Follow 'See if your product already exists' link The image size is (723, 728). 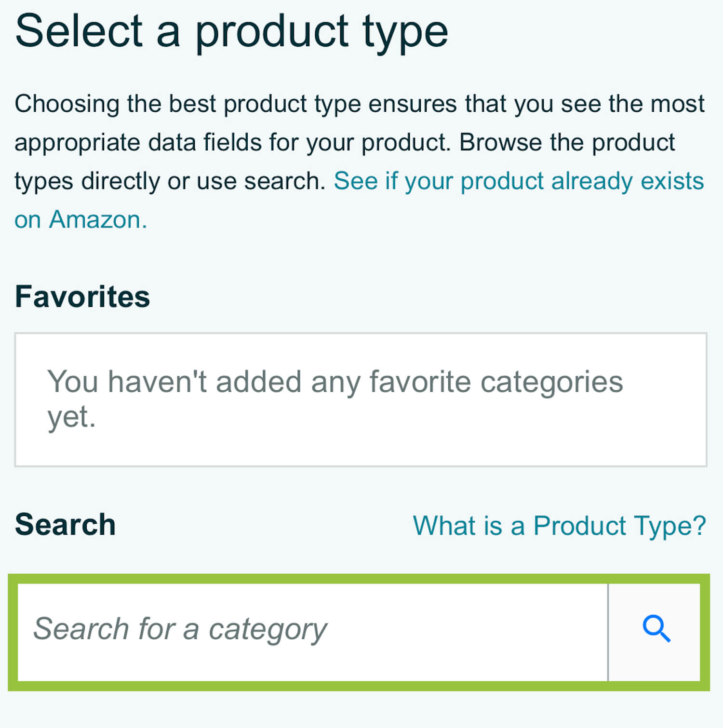point(519,182)
